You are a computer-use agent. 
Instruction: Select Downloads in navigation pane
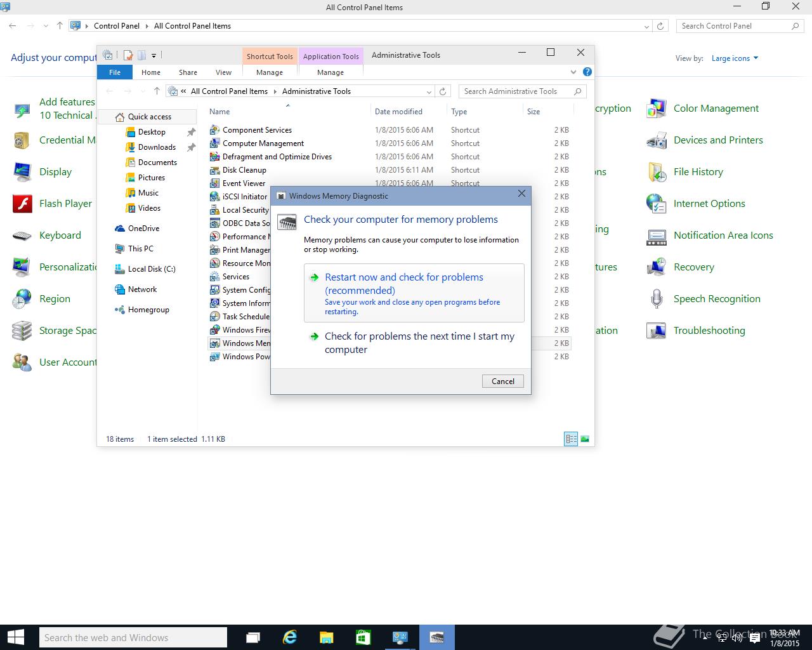click(157, 147)
